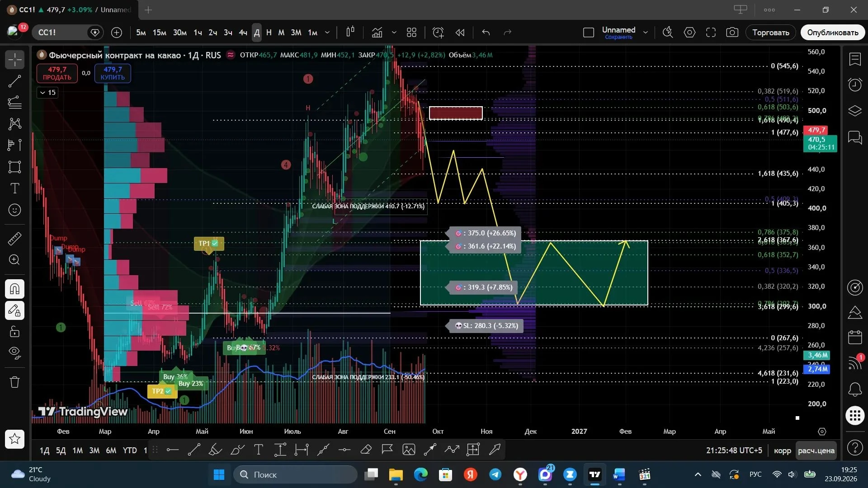
Task: Open the Fibonacci retracement tools
Action: click(x=14, y=103)
